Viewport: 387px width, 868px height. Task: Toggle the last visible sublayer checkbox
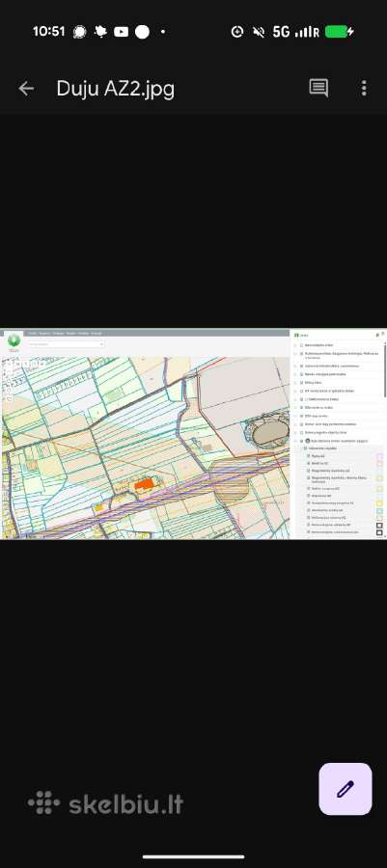(x=309, y=531)
